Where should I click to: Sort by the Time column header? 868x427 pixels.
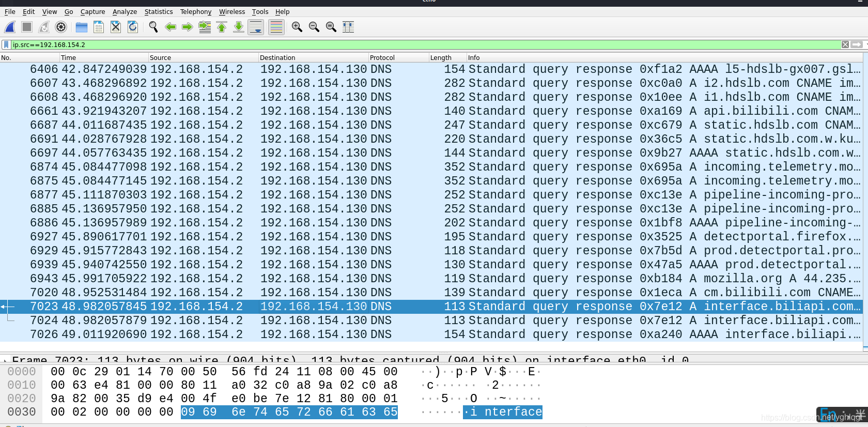point(104,57)
